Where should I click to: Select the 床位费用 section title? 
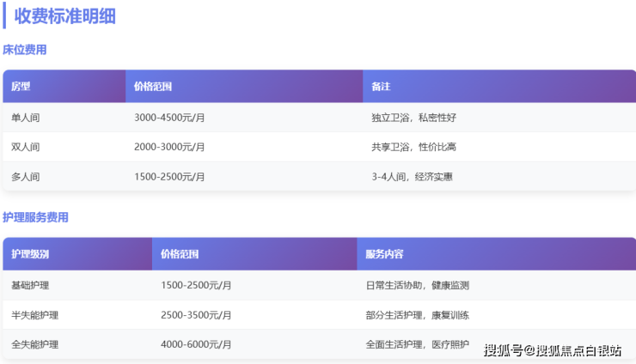point(24,50)
